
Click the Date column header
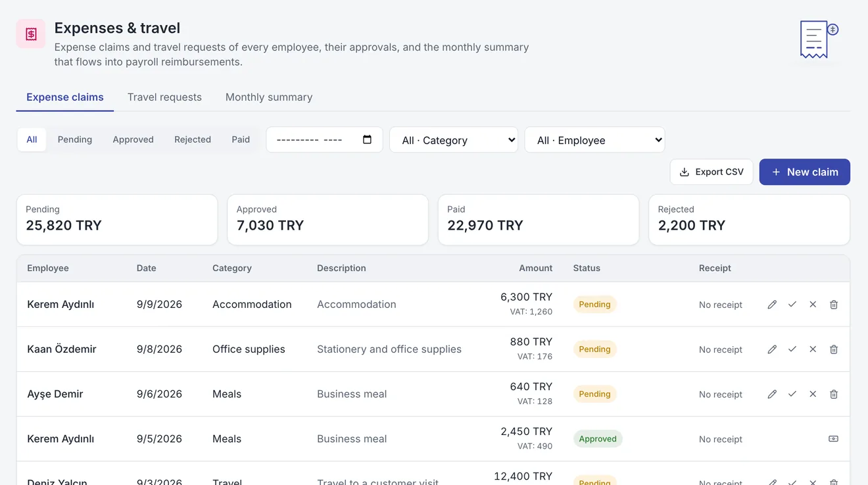[x=146, y=268]
